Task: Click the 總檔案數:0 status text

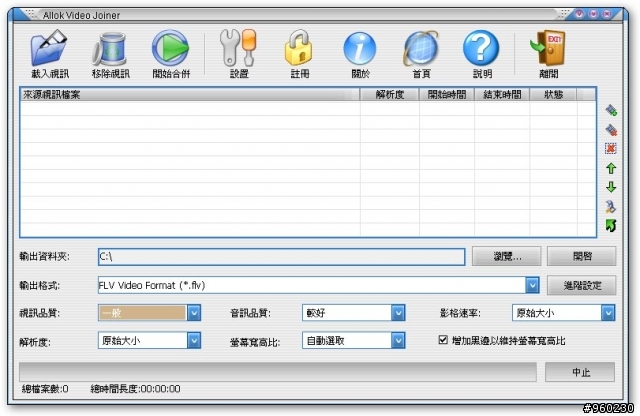Action: click(45, 389)
